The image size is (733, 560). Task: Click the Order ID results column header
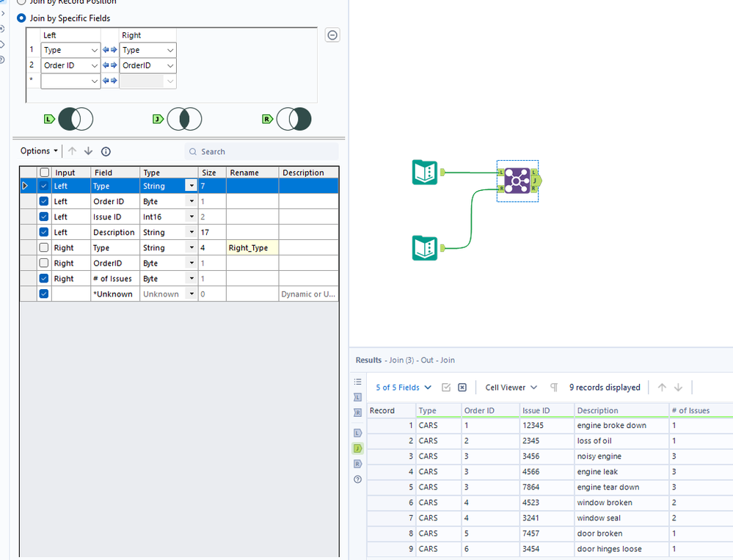(490, 410)
